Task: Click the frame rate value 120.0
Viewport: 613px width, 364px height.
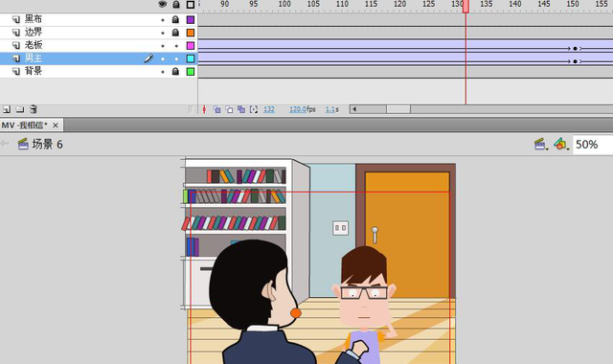Action: [x=298, y=109]
